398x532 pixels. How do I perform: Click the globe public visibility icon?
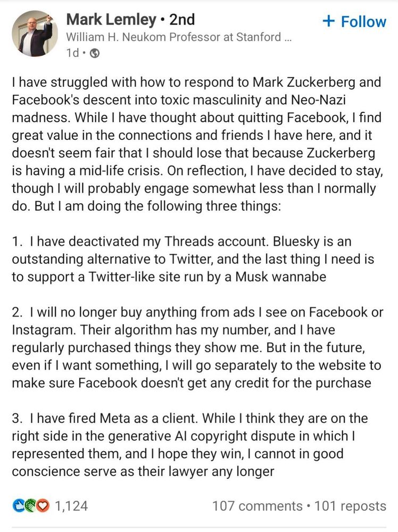click(95, 53)
